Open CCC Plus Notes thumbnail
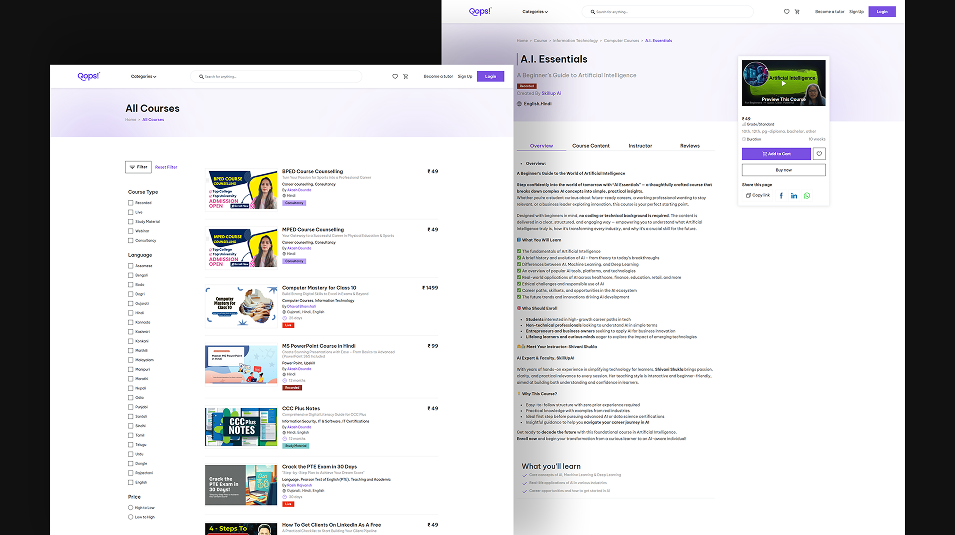Viewport: 955px width, 535px height. tap(241, 427)
